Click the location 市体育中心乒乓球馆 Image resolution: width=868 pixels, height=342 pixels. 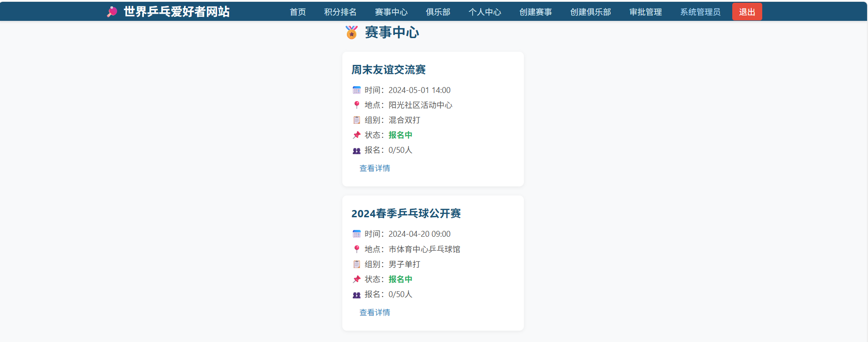(424, 249)
